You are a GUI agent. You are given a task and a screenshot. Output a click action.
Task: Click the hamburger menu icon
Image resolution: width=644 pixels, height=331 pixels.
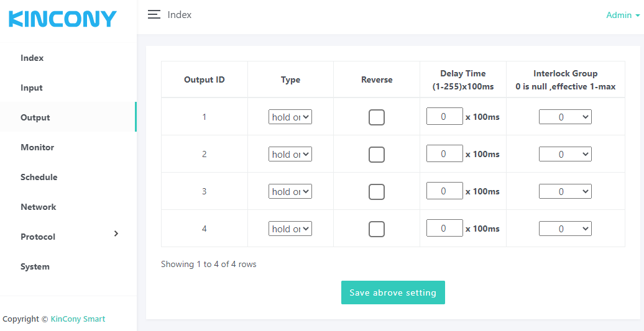point(154,15)
